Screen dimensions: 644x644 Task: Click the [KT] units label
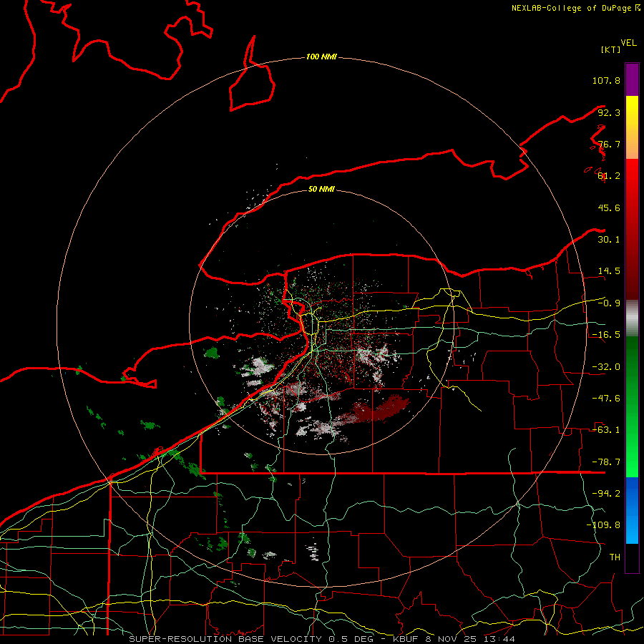coord(611,49)
